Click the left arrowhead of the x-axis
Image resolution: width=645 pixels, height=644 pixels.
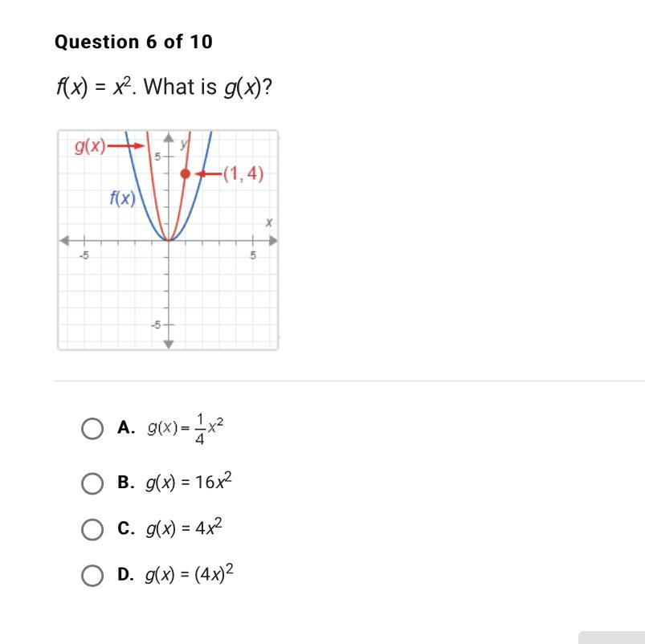click(x=63, y=241)
